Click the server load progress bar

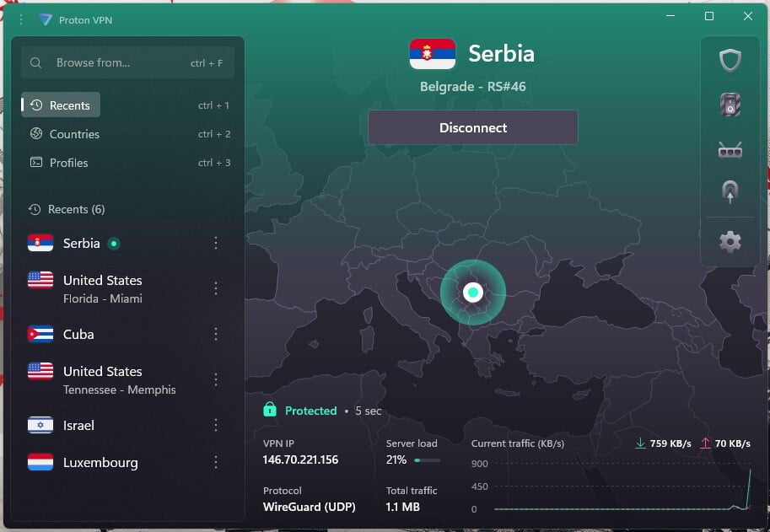[428, 460]
